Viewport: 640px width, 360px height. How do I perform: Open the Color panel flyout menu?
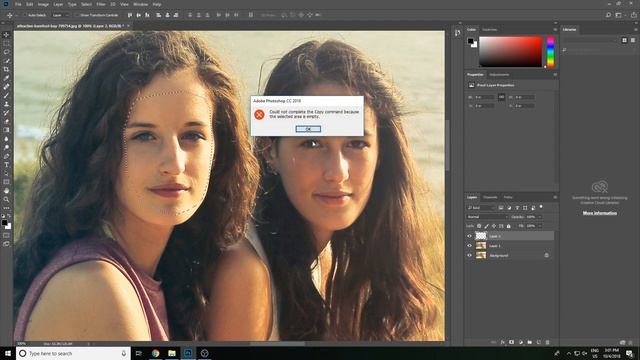(555, 29)
